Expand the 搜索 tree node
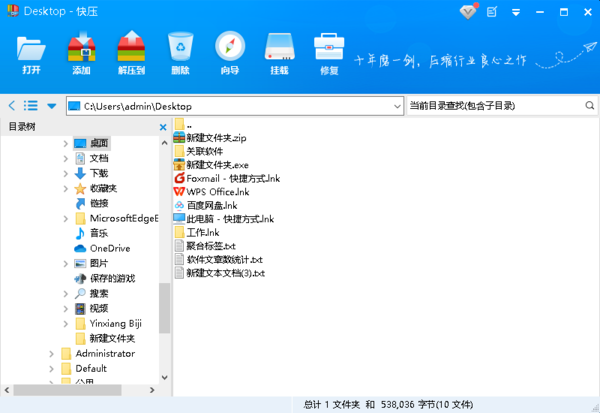 65,294
